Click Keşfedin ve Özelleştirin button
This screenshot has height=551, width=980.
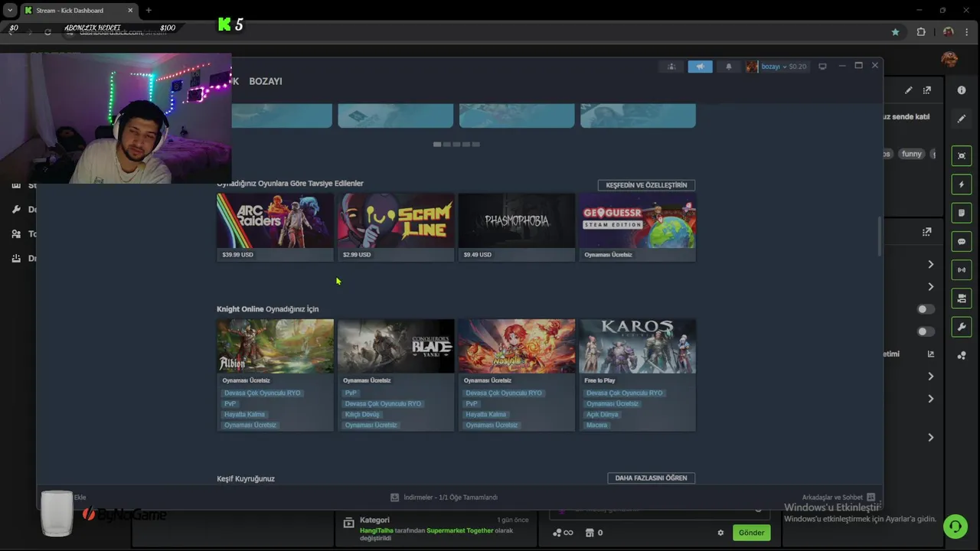point(646,185)
